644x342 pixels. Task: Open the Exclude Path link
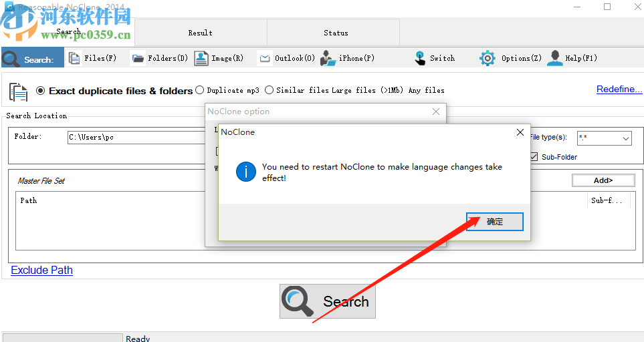pos(41,271)
